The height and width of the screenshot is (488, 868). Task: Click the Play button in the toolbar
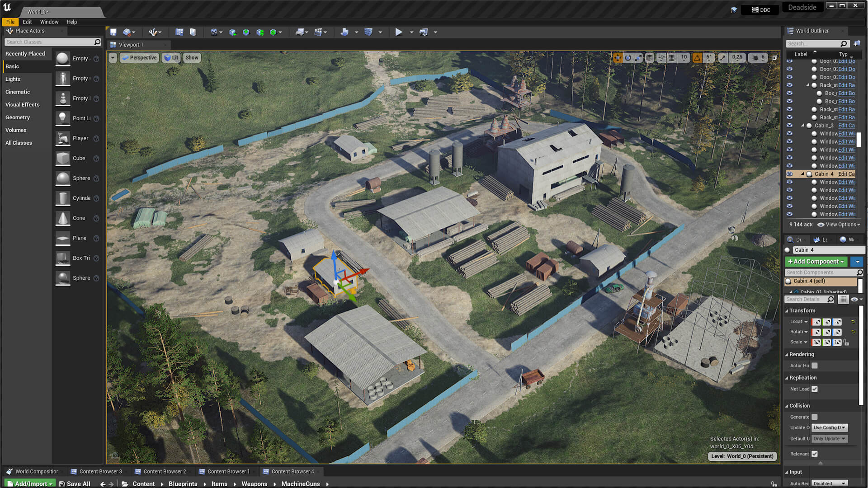point(399,32)
